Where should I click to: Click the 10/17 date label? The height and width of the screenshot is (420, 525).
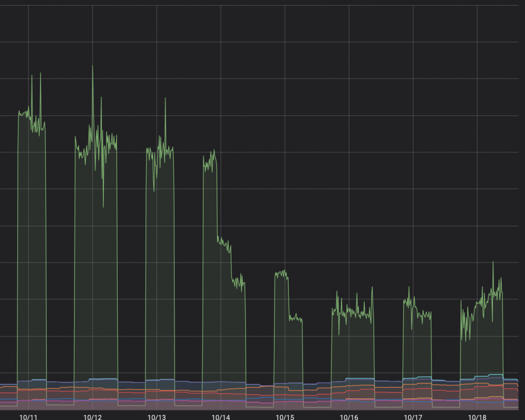pyautogui.click(x=413, y=417)
